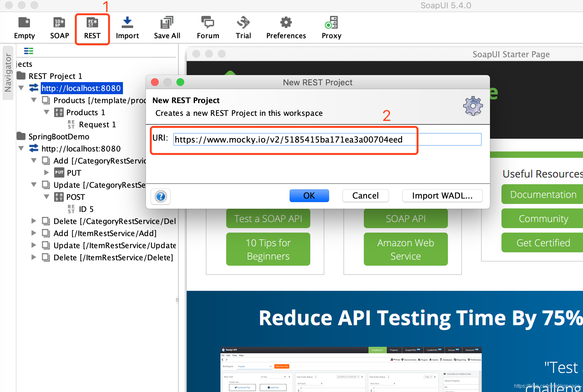Open the Forum toolbar icon

pos(208,28)
